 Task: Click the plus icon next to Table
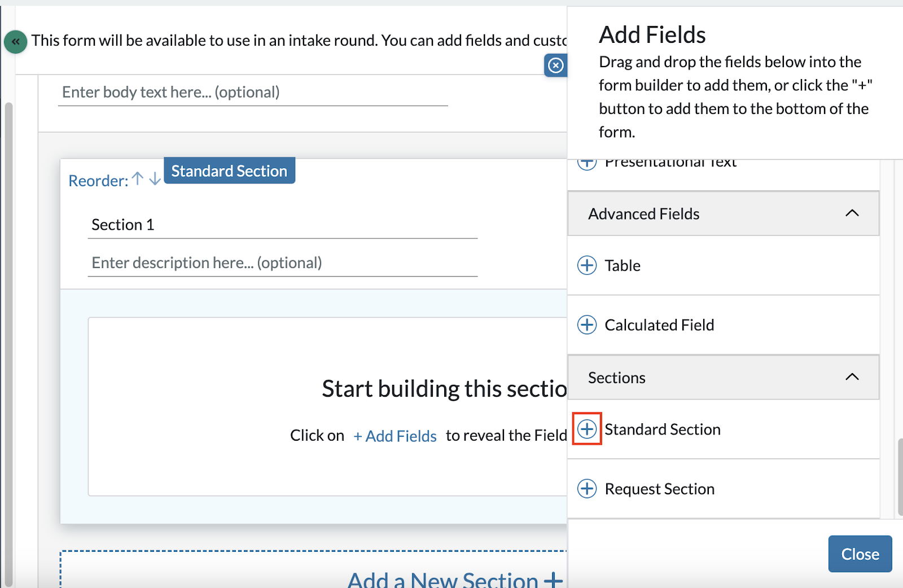pos(587,265)
